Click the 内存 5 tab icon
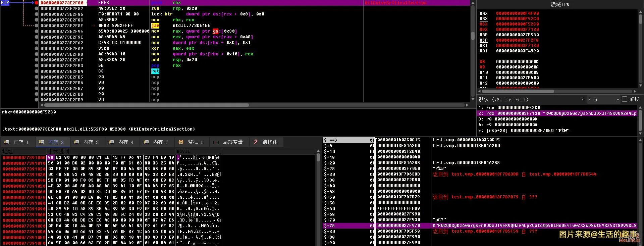The height and width of the screenshot is (246, 644). tap(146, 142)
